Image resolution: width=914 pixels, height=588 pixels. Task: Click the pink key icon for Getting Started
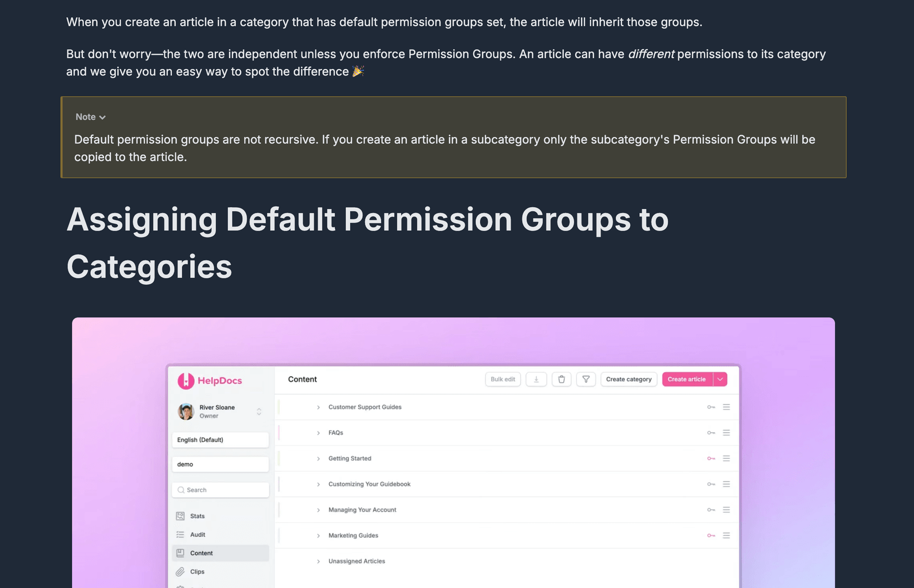click(x=711, y=458)
